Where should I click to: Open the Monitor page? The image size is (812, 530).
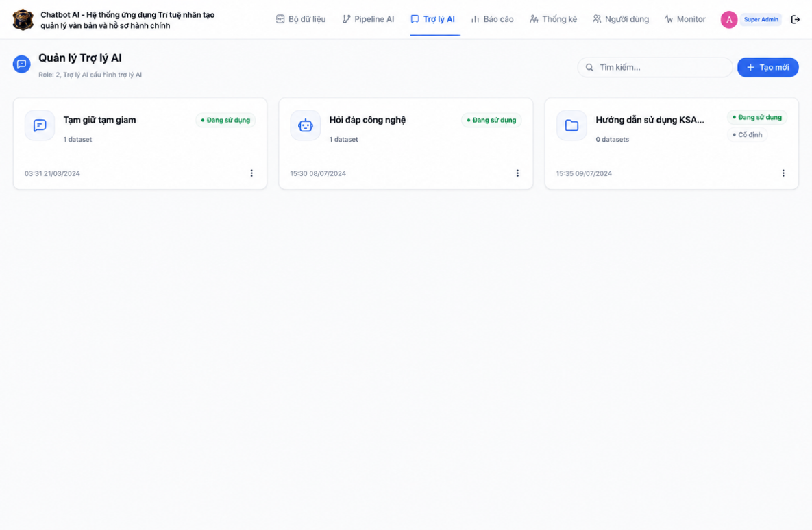(685, 19)
